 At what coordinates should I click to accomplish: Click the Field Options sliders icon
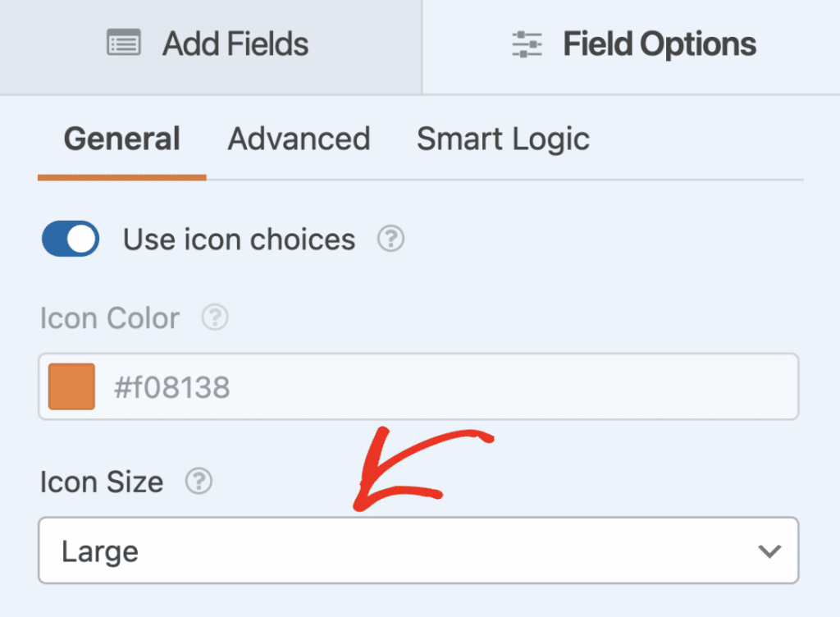click(528, 44)
